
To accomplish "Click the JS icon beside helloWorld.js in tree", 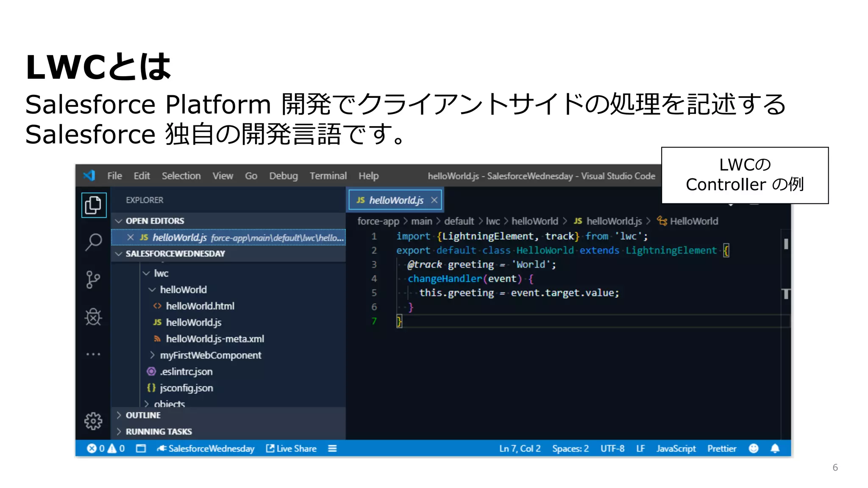I will [x=157, y=322].
